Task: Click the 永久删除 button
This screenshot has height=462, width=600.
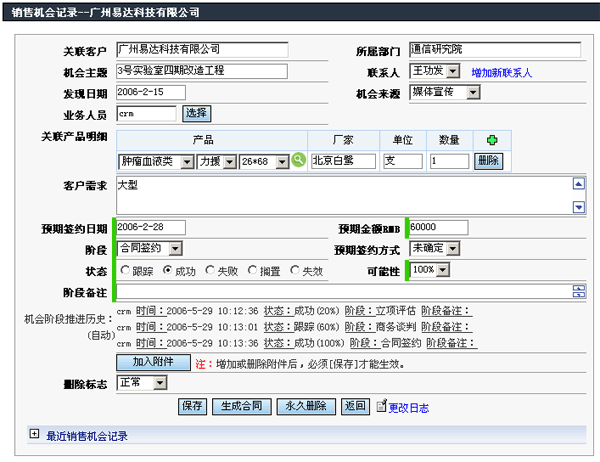Action: pos(306,406)
